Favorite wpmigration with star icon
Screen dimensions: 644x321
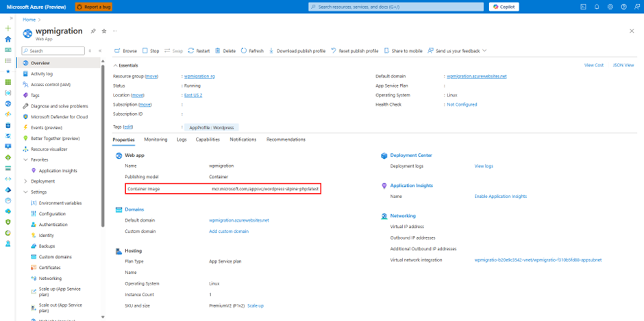[104, 31]
